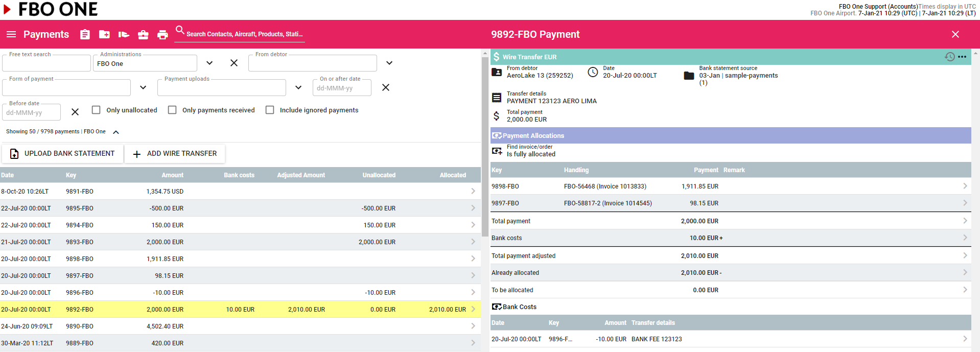Clear the Administrations field with X
Image resolution: width=980 pixels, height=352 pixels.
tap(234, 63)
